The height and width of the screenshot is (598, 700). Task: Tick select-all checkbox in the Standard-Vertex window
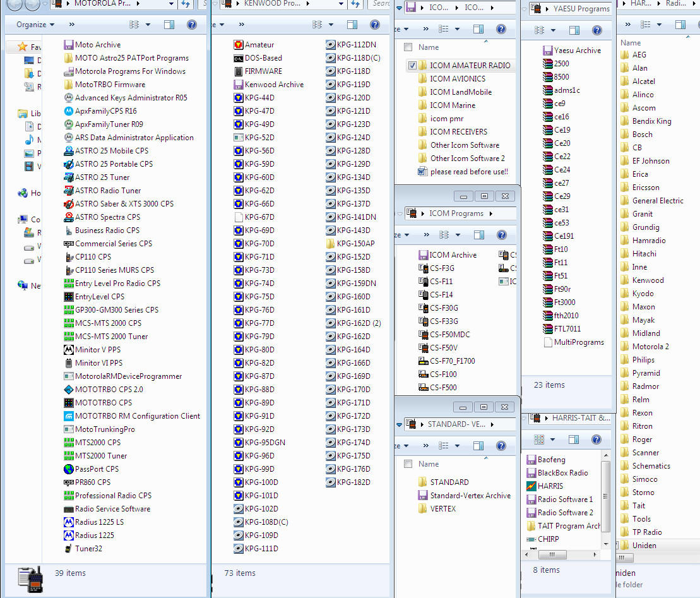pos(408,464)
